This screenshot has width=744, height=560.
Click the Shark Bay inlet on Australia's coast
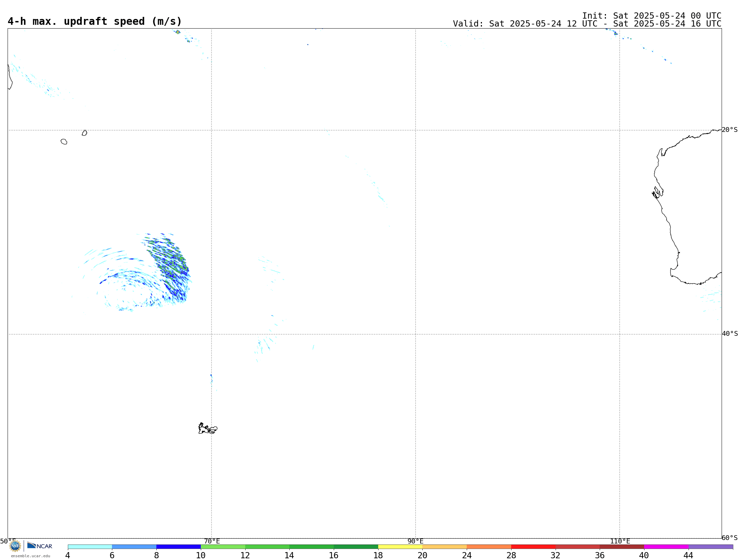tap(658, 192)
